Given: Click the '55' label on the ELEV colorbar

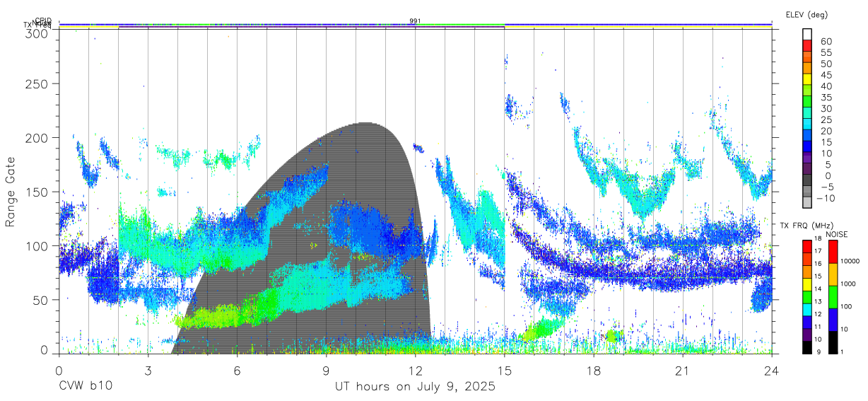Looking at the screenshot, I should coord(826,53).
